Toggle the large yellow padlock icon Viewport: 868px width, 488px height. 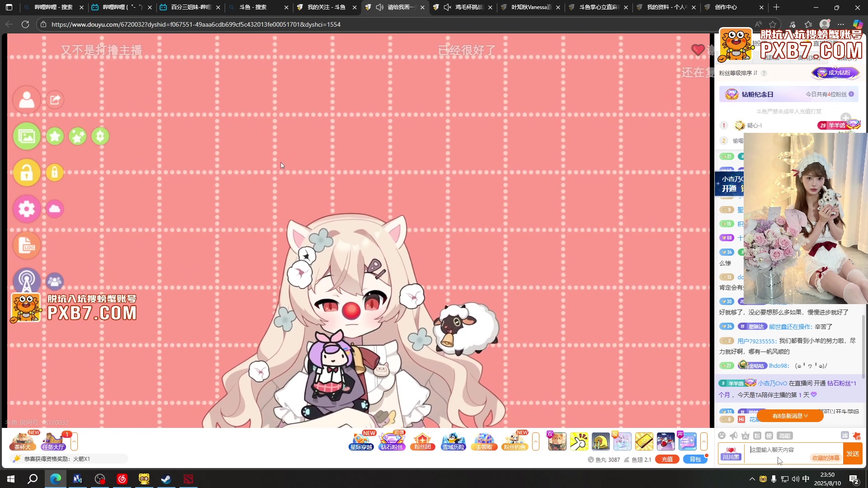[x=27, y=172]
